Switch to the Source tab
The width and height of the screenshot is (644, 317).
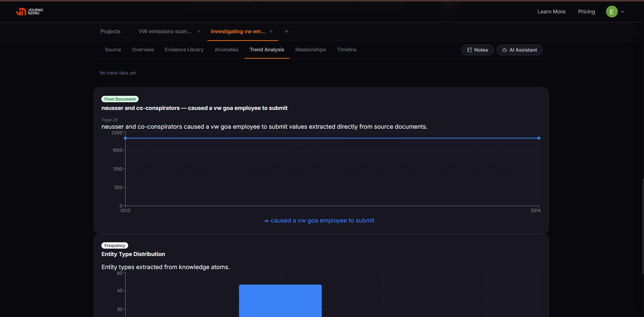click(x=113, y=50)
